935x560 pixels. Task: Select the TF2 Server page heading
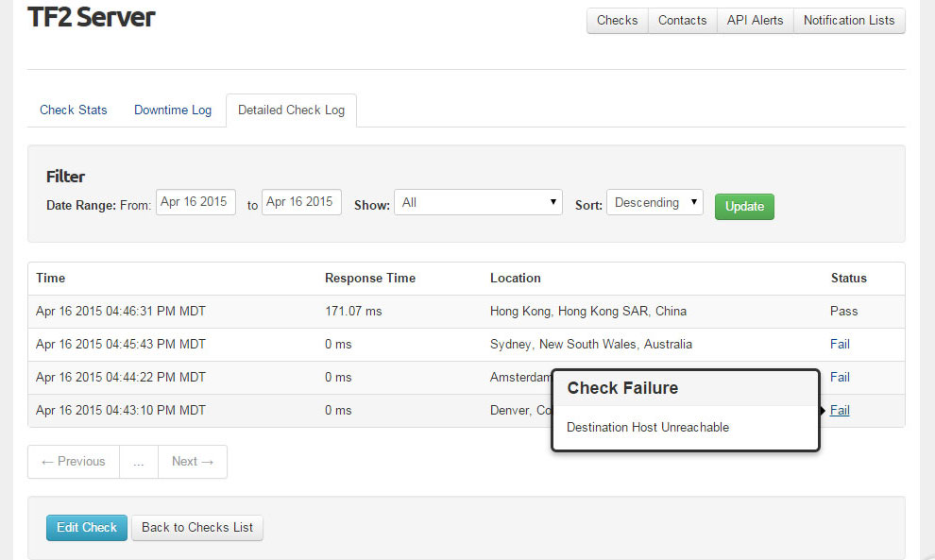[92, 17]
